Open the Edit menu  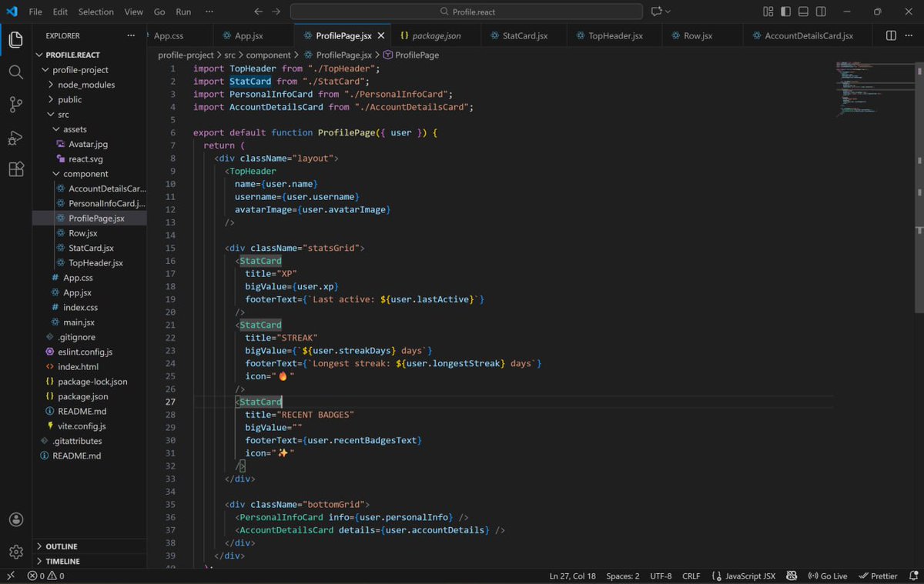click(60, 12)
